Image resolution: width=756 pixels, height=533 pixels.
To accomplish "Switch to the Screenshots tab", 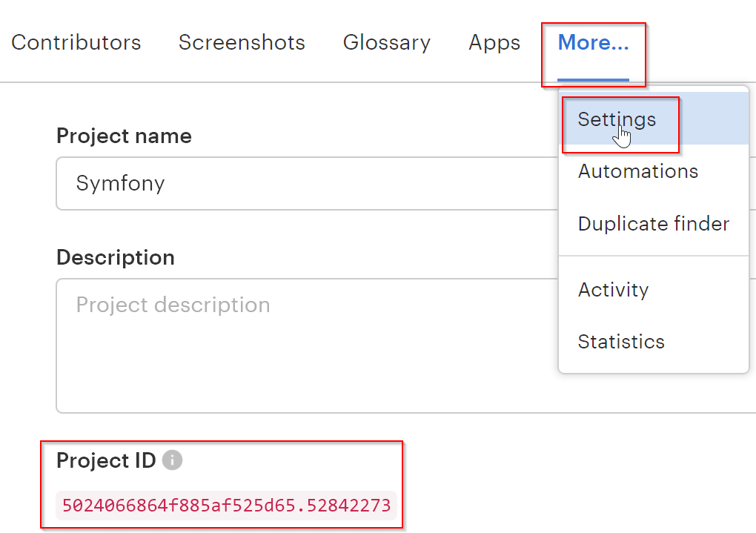I will coord(242,43).
